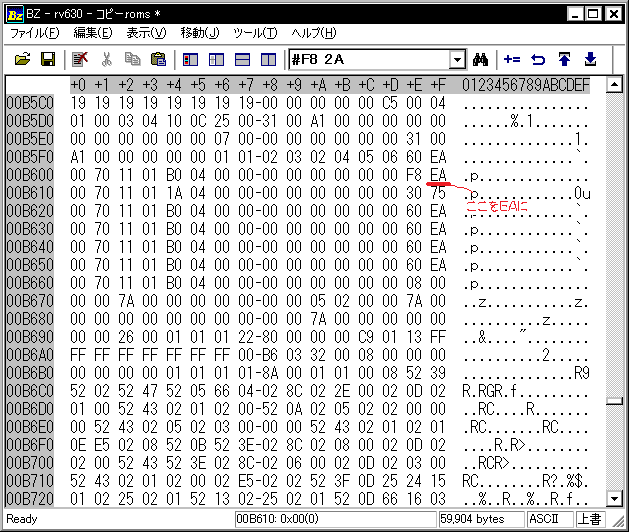
Task: Click the '0123456789ABCDEF' ASCII header
Action: pos(526,85)
